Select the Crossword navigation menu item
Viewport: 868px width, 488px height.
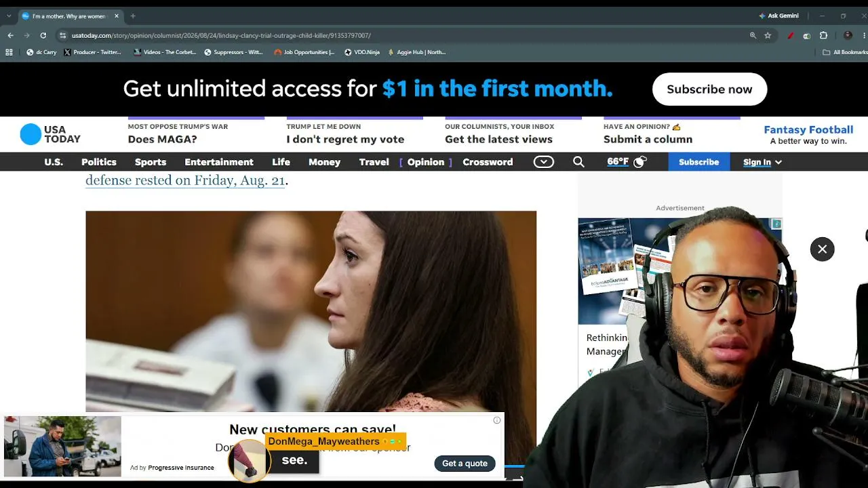tap(488, 162)
